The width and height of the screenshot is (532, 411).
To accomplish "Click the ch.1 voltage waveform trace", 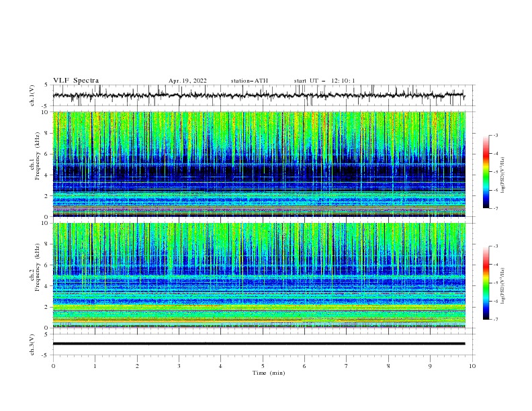I will coord(259,95).
